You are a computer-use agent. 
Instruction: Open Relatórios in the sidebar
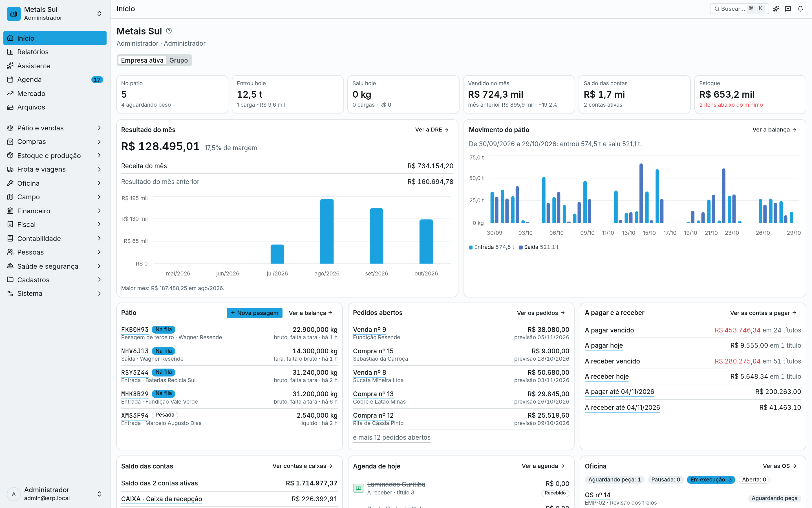55,52
